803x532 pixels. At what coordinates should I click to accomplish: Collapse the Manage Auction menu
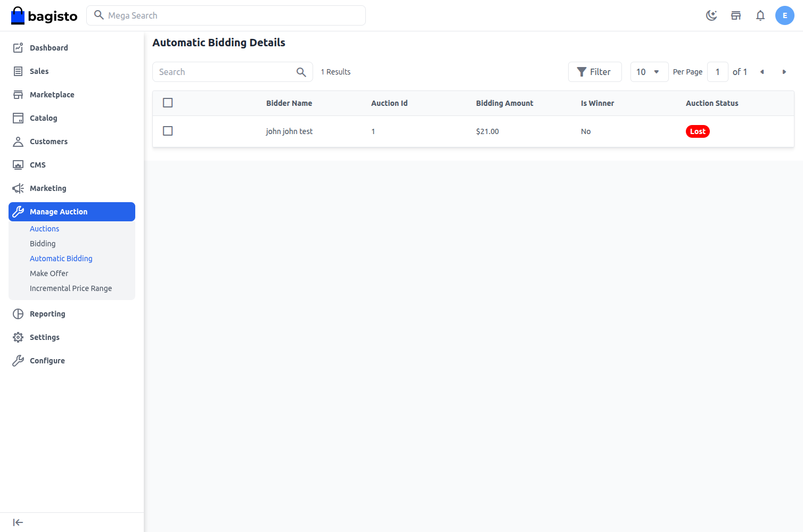58,211
